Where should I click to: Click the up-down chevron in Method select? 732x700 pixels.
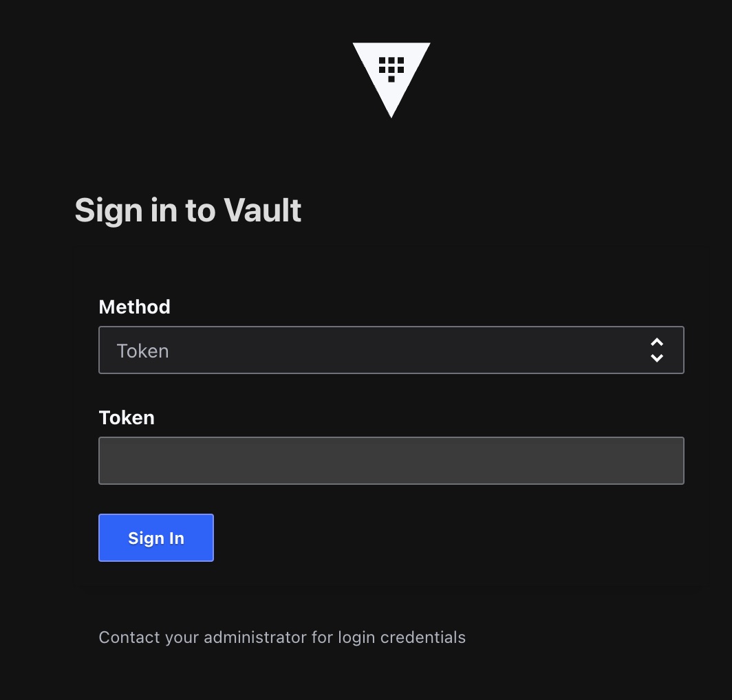click(657, 350)
